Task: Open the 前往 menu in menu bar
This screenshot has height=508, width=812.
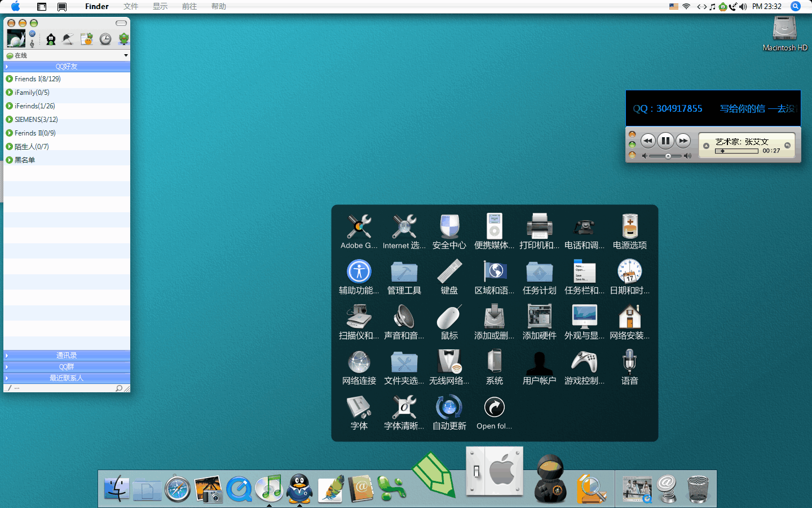Action: click(189, 6)
